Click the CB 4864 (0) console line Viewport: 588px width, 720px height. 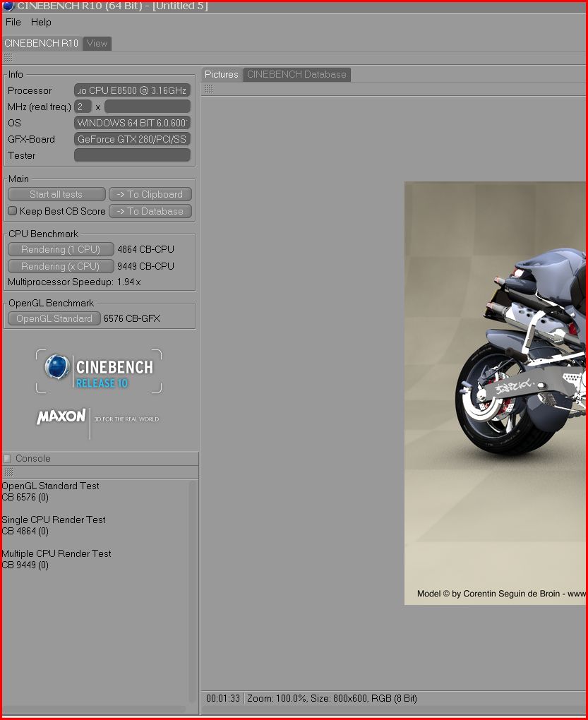click(25, 532)
